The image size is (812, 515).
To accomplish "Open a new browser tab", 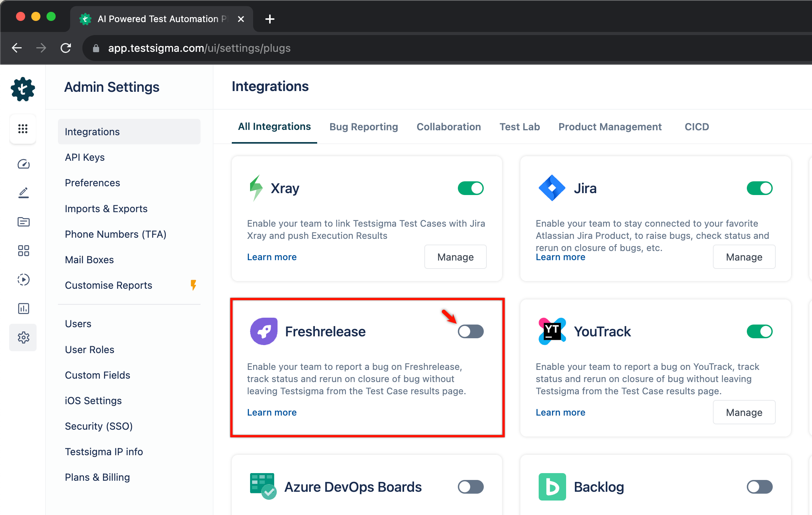I will (270, 19).
